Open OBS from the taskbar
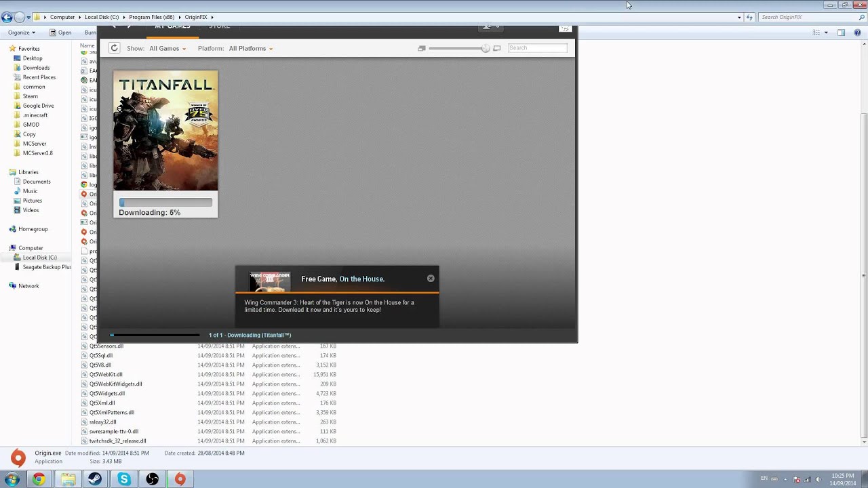The image size is (868, 488). 152,479
